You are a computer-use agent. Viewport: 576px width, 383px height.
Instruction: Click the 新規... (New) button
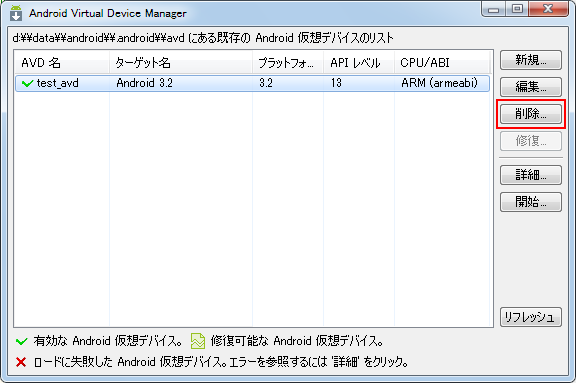[530, 60]
